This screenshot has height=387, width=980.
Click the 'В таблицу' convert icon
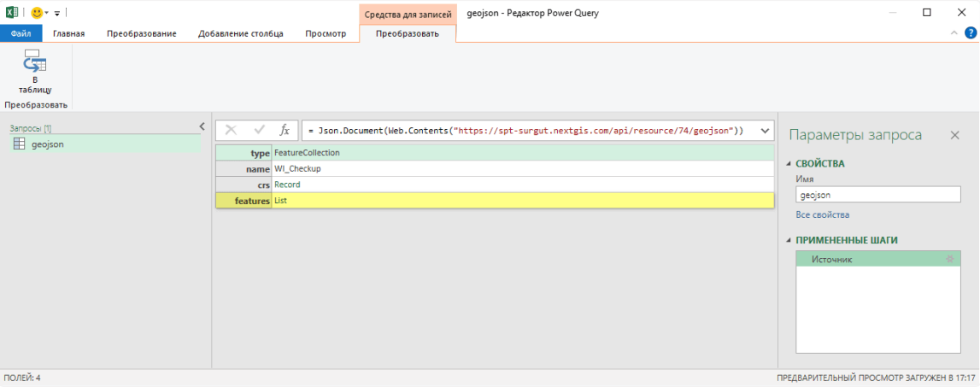point(35,64)
